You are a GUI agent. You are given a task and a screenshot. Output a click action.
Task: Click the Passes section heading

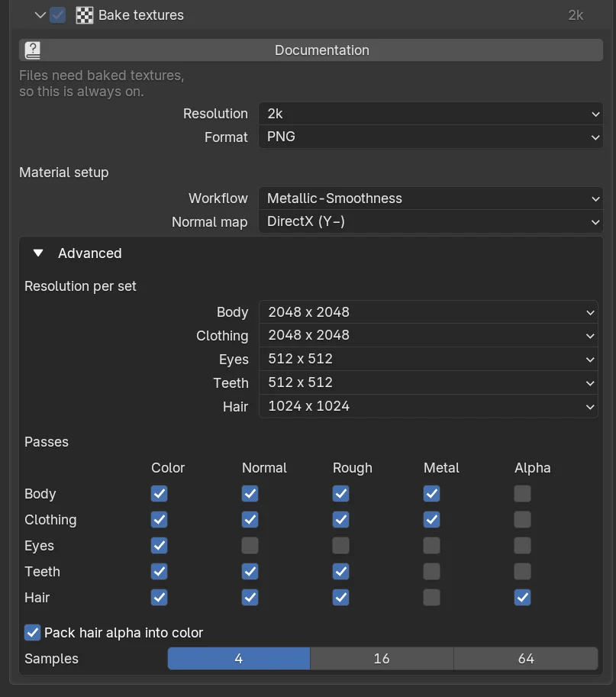(x=47, y=442)
